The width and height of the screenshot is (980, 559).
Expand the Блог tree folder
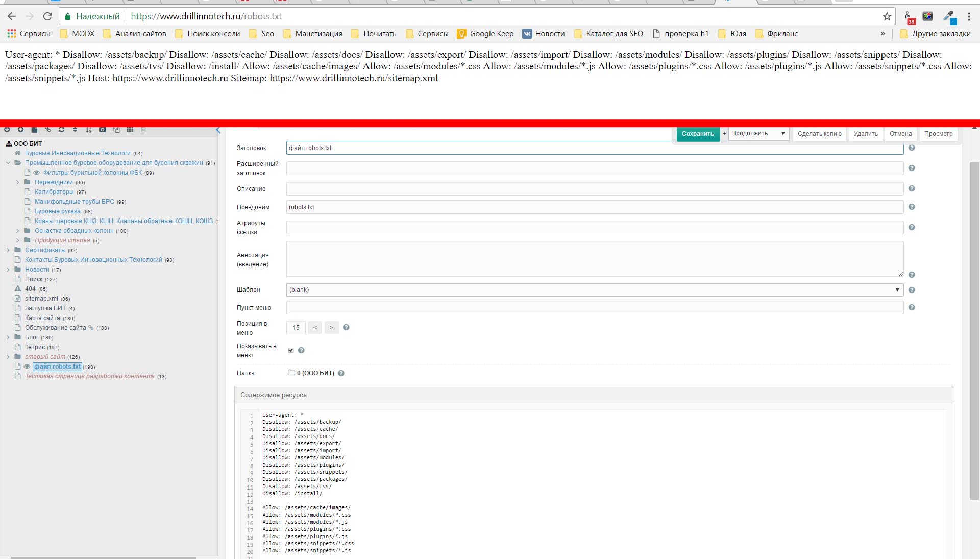click(8, 337)
